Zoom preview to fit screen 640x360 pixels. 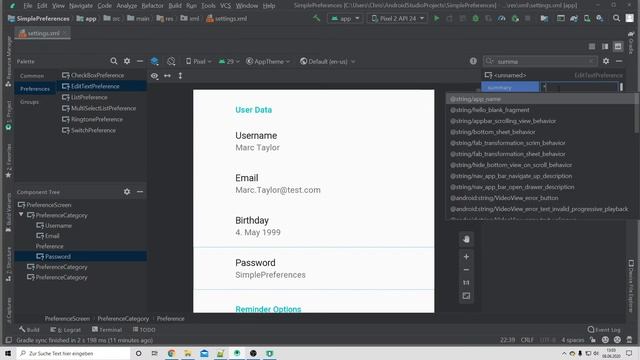click(466, 296)
